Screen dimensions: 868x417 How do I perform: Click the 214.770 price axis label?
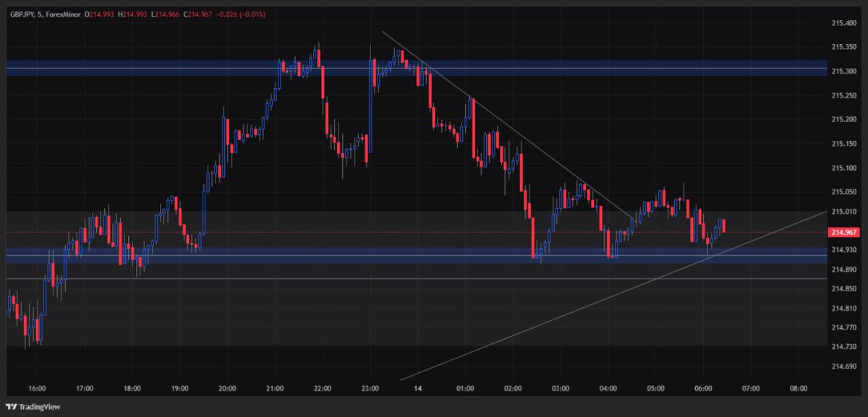pyautogui.click(x=845, y=328)
